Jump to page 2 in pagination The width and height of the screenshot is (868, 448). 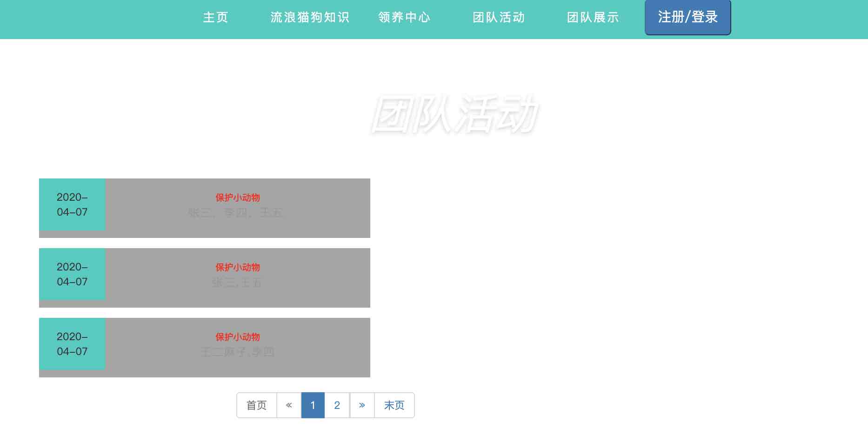pyautogui.click(x=337, y=405)
